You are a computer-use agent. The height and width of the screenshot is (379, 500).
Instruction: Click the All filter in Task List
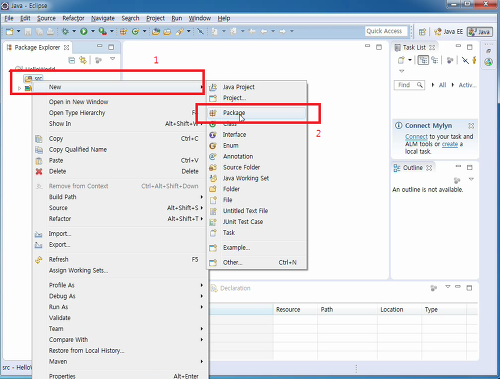[442, 85]
